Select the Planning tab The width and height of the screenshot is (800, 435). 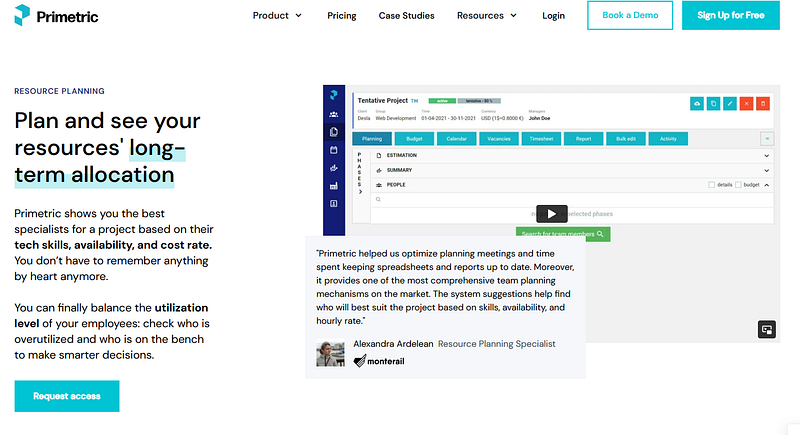(372, 139)
